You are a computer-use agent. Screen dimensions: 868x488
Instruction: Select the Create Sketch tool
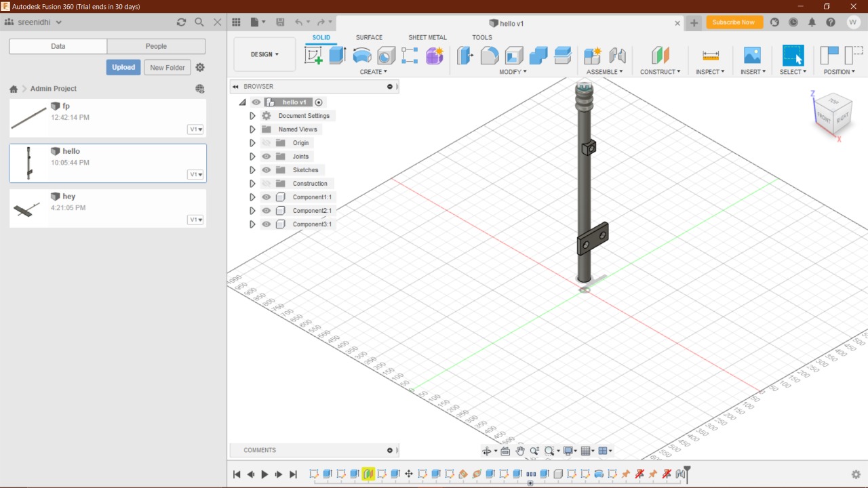[313, 56]
